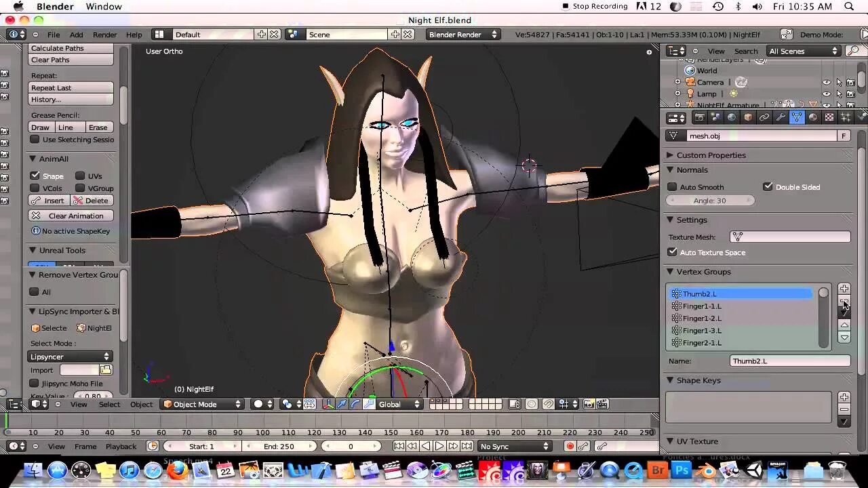Click the timeline record button icon
868x488 pixels.
[x=570, y=446]
